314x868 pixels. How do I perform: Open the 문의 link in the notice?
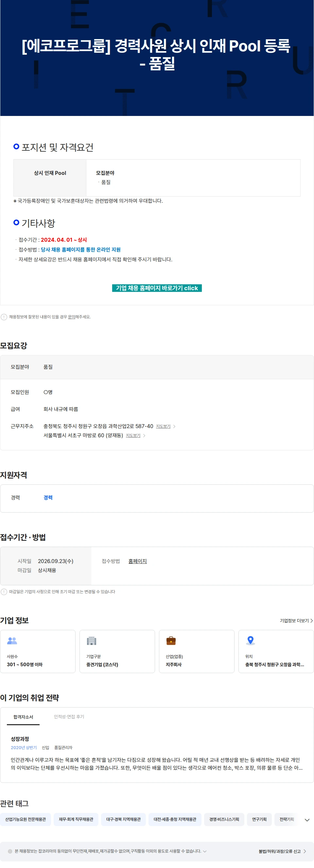pyautogui.click(x=71, y=317)
